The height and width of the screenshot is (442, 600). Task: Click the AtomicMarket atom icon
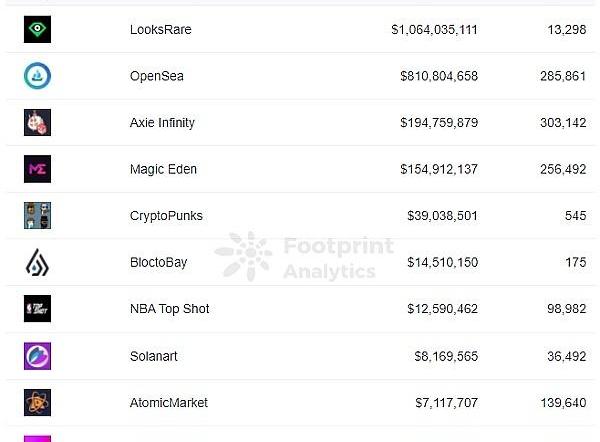coord(37,402)
